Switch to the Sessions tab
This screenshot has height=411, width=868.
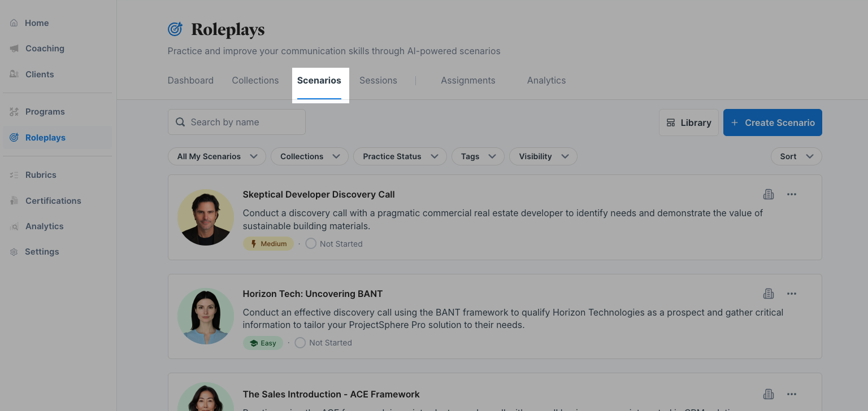(x=378, y=80)
